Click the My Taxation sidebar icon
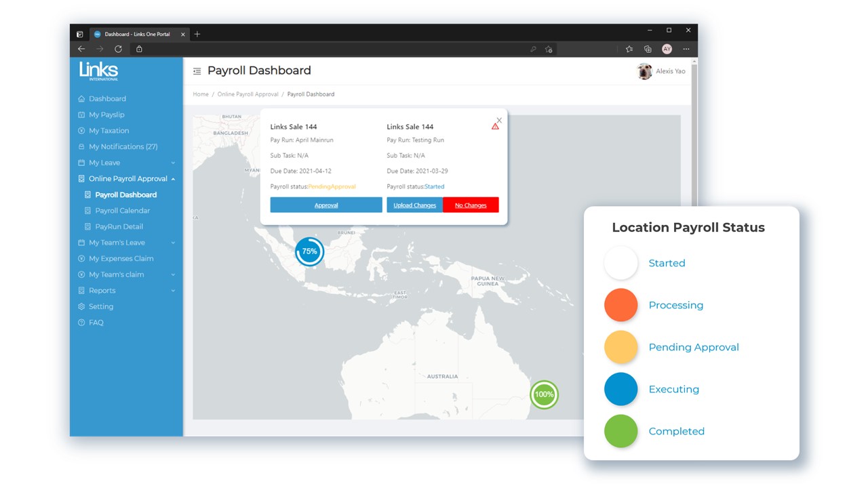The image size is (868, 488). [81, 131]
